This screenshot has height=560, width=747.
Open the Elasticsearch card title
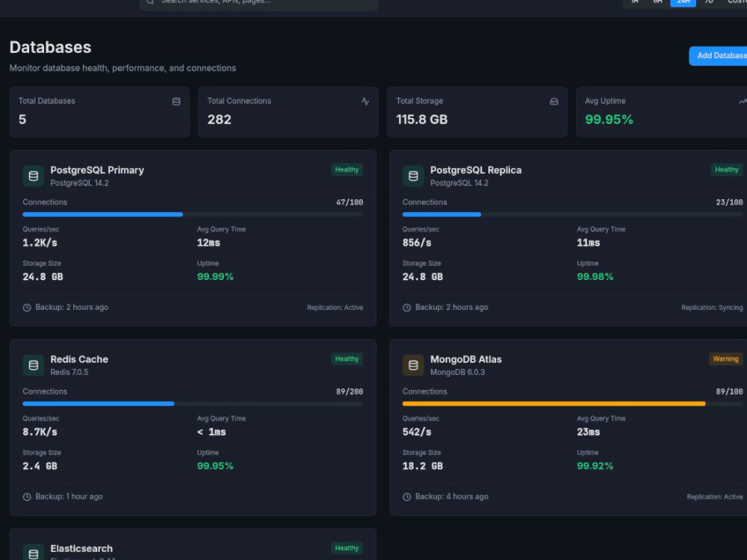81,549
